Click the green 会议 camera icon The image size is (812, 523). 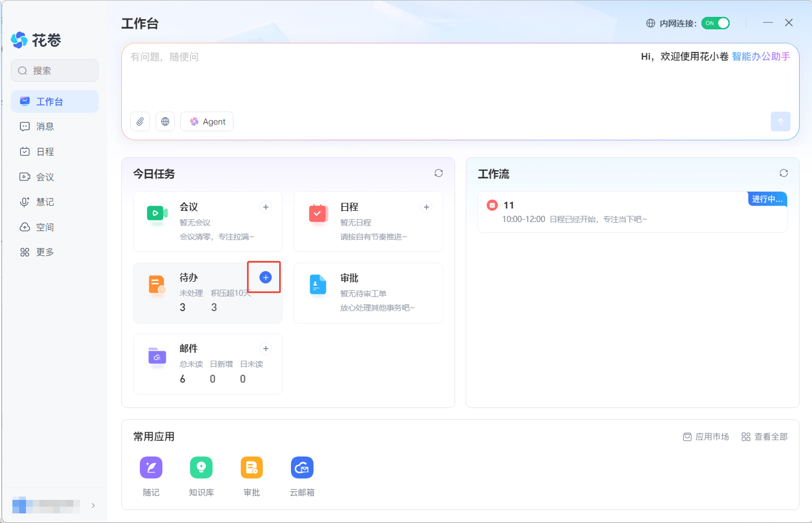point(157,214)
